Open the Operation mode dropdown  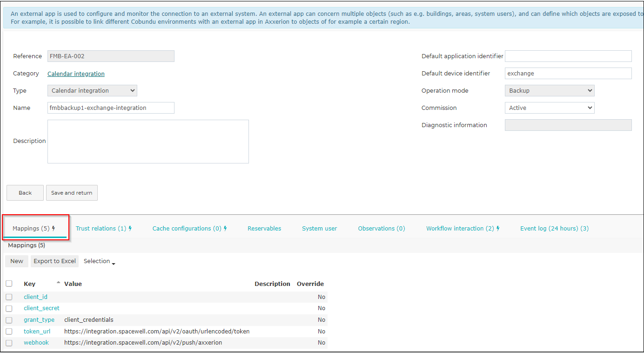pyautogui.click(x=550, y=90)
